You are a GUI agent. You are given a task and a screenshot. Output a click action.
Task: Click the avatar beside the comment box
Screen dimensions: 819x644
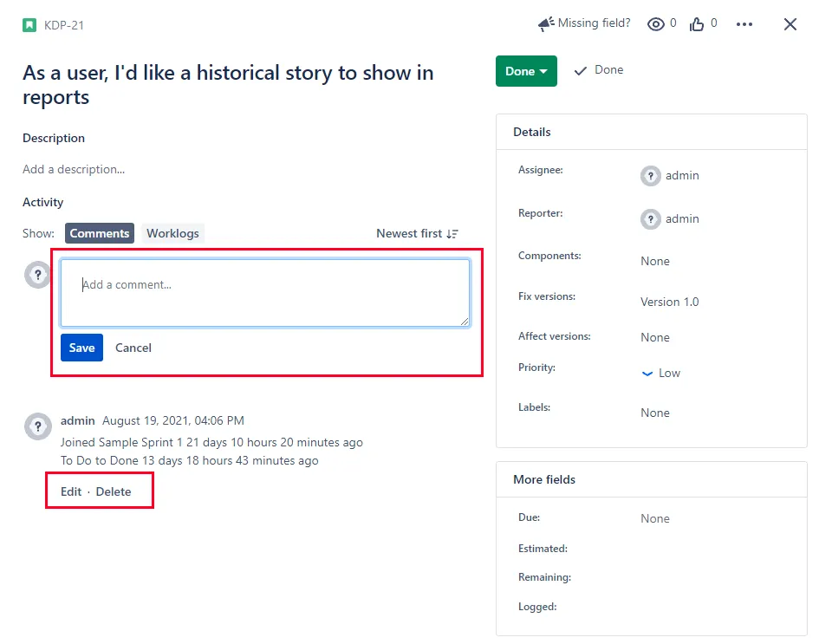37,275
